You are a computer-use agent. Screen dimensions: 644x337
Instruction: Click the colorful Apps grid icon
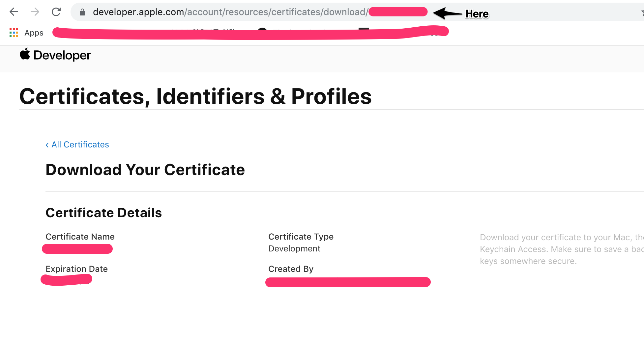14,32
